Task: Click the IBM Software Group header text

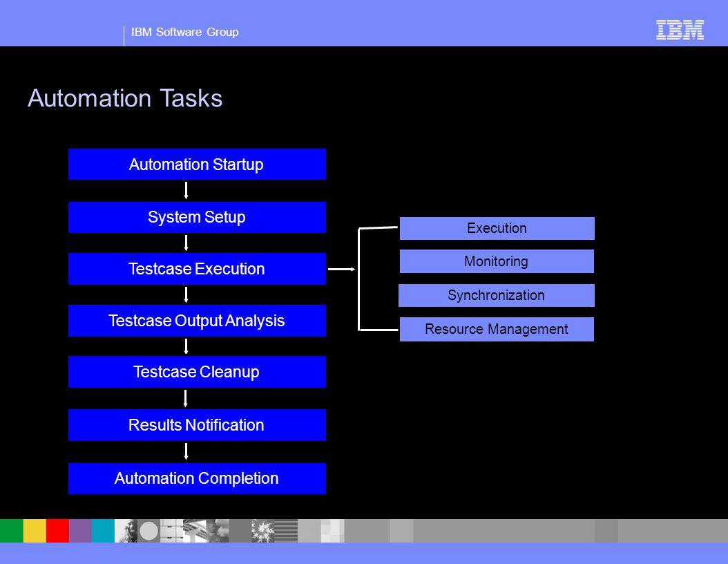Action: pyautogui.click(x=185, y=32)
